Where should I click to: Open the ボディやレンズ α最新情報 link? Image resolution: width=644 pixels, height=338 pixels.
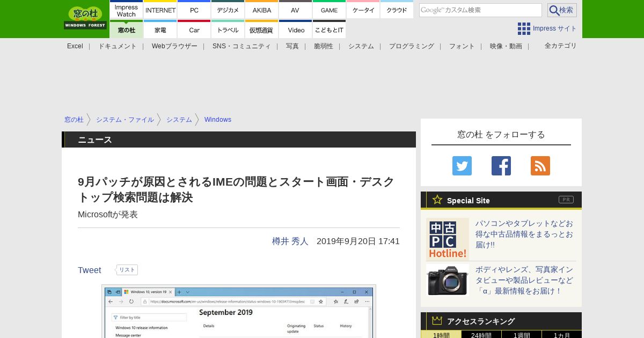[524, 280]
